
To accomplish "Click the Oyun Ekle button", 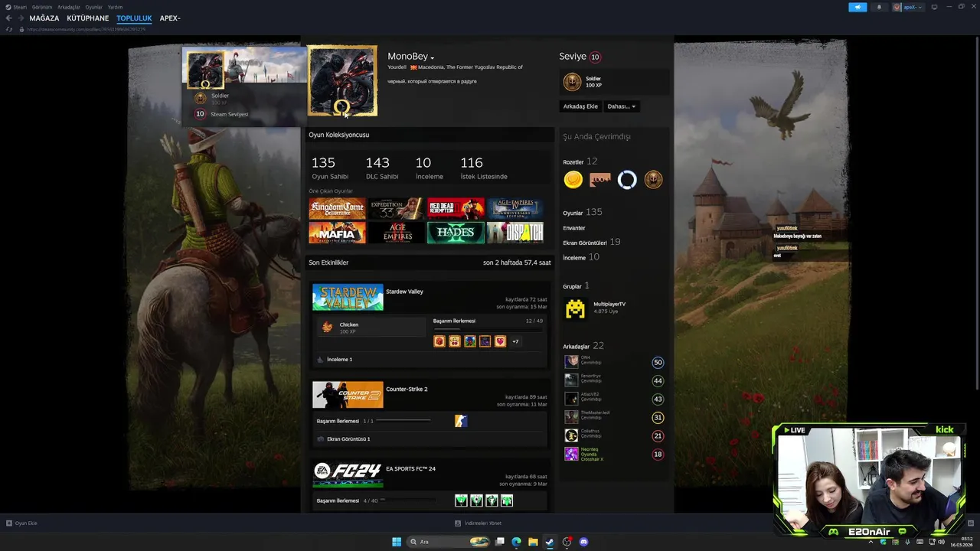I will [x=21, y=523].
